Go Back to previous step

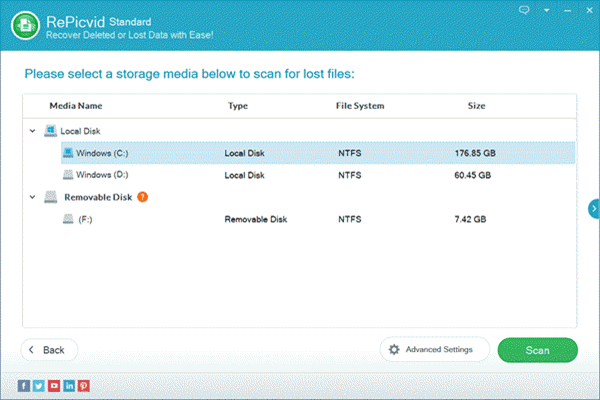pos(49,350)
